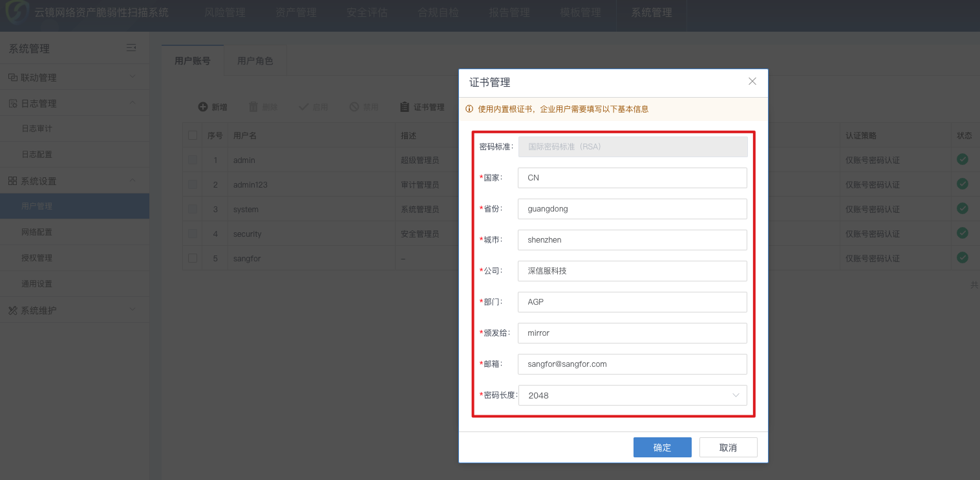980x480 pixels.
Task: Tick the checkbox for admin123 row
Action: (x=193, y=184)
